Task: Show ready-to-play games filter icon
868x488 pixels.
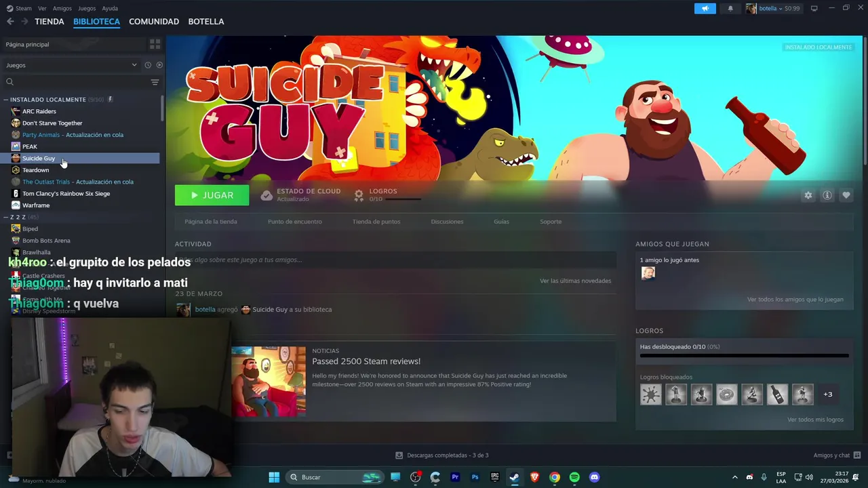Action: [x=159, y=65]
